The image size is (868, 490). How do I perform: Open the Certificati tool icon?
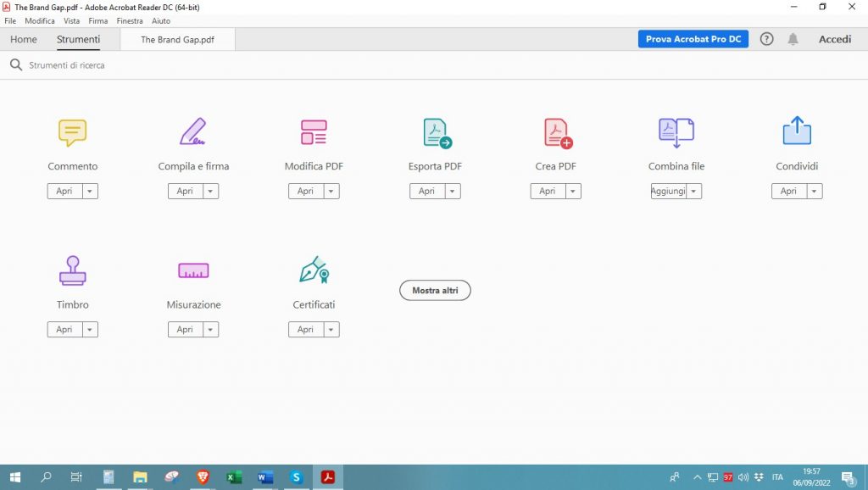point(314,270)
